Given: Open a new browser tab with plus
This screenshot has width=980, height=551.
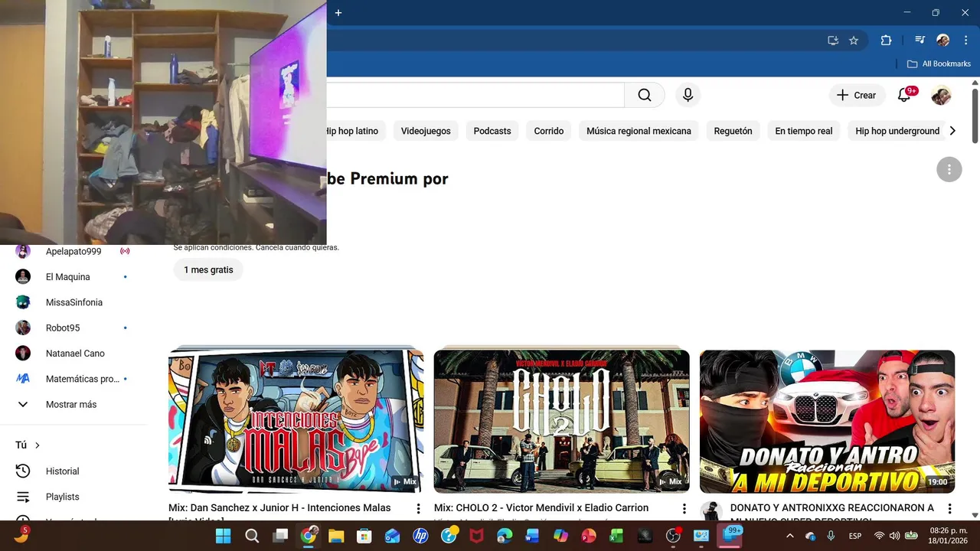Looking at the screenshot, I should click(x=338, y=12).
